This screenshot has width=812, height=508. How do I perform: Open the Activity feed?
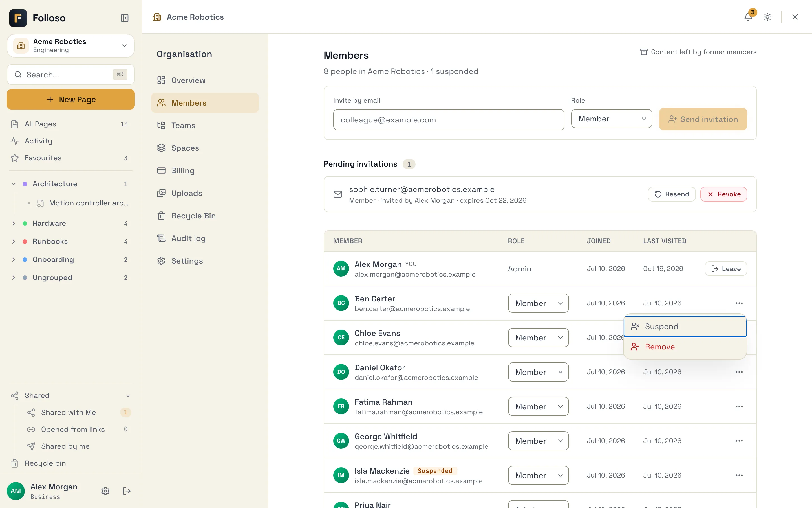[x=70, y=141]
